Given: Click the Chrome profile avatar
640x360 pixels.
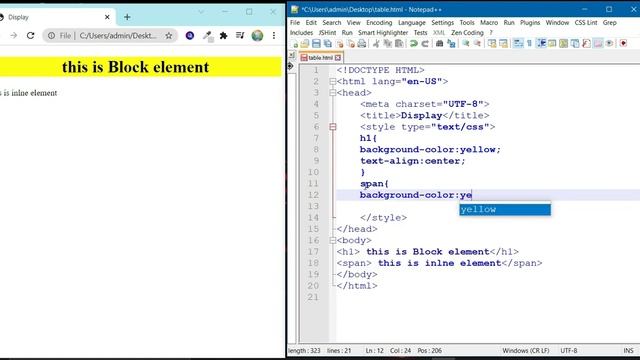Looking at the screenshot, I should pyautogui.click(x=257, y=36).
